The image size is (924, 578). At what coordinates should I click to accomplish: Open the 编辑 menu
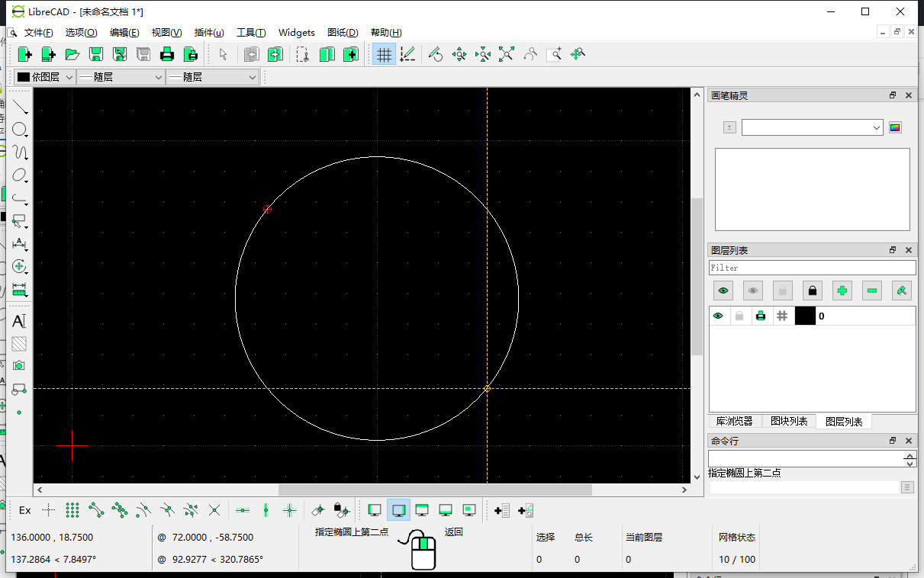(124, 33)
